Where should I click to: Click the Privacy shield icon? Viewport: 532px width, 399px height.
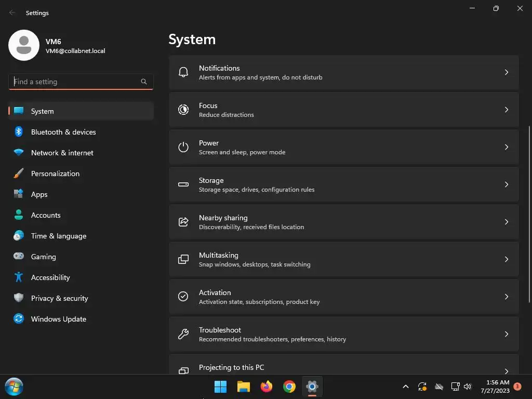point(19,298)
